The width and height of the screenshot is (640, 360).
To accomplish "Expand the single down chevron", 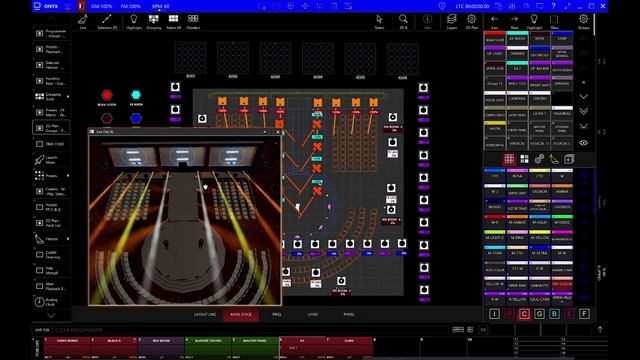I will [x=584, y=97].
